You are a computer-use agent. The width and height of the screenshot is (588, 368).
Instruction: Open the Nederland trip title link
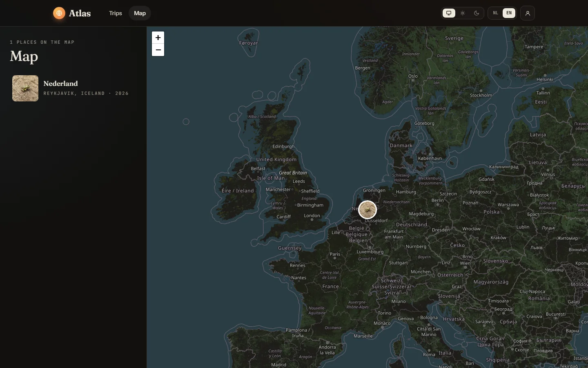[60, 83]
